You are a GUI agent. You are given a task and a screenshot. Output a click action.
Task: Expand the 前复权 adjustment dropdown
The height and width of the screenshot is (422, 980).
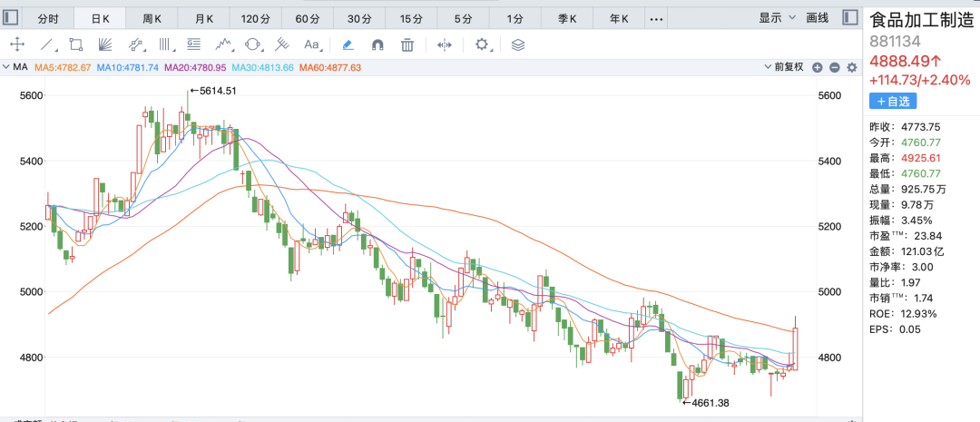coord(787,67)
